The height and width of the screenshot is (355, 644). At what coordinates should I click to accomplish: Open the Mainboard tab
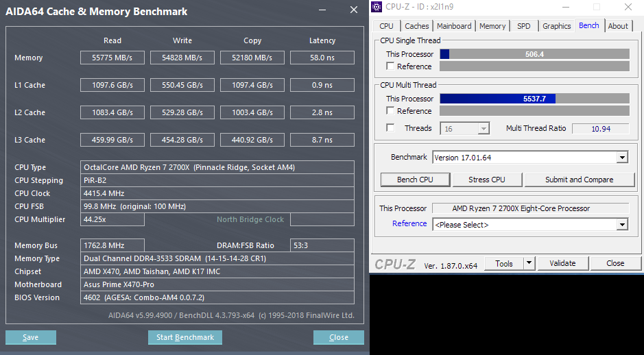(x=454, y=26)
